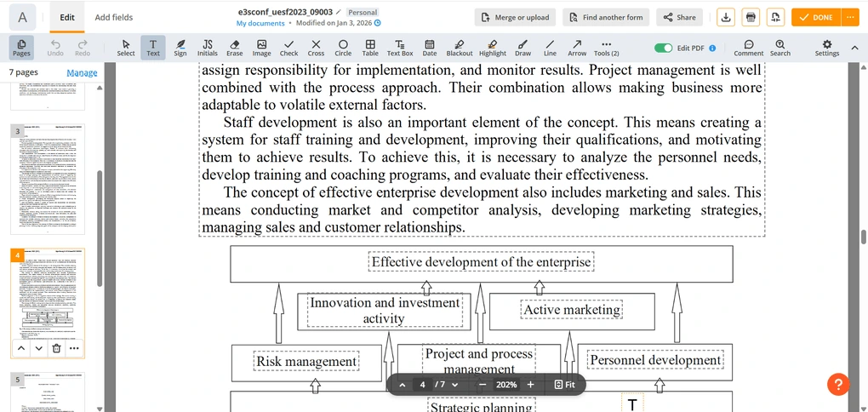Select the Line tool
The image size is (868, 412).
click(550, 48)
